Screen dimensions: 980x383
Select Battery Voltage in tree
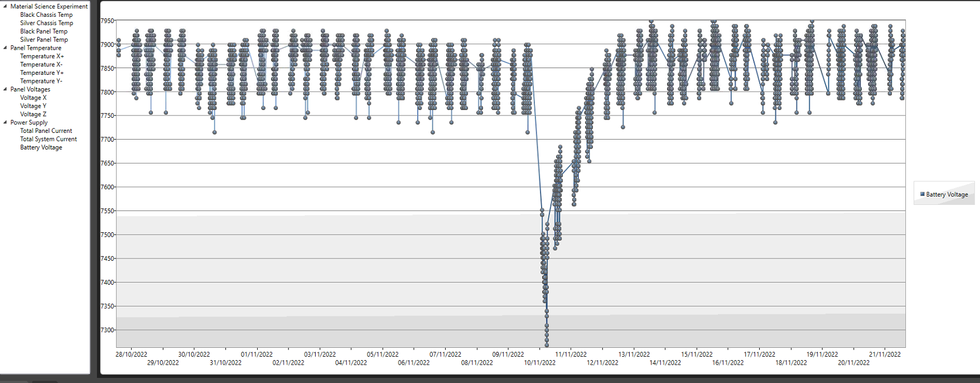[x=41, y=148]
